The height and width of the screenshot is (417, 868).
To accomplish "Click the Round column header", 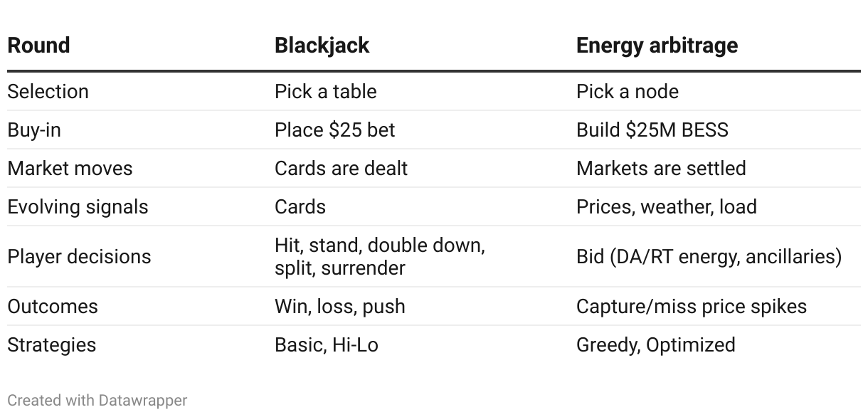I will [x=38, y=46].
